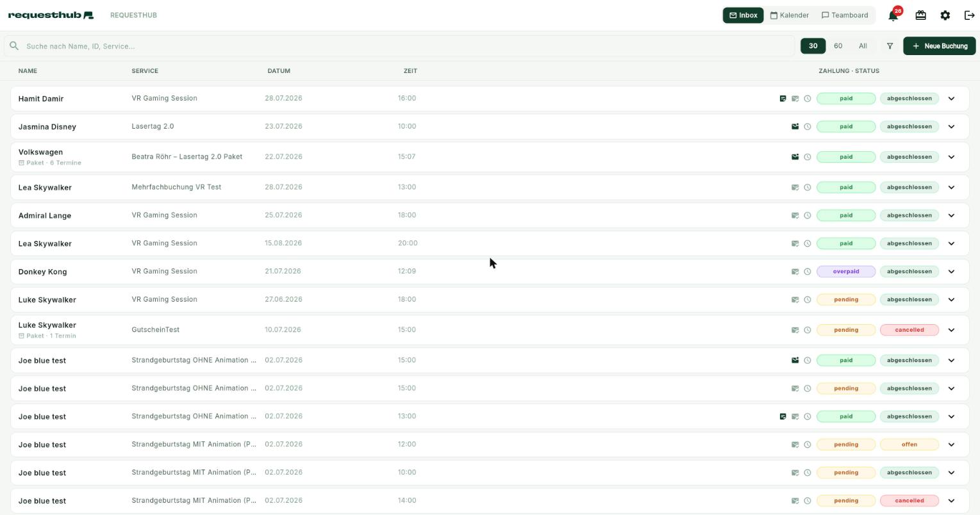The height and width of the screenshot is (515, 980).
Task: Click the note icon in the 13:00 Joe blue test row
Action: (x=783, y=416)
